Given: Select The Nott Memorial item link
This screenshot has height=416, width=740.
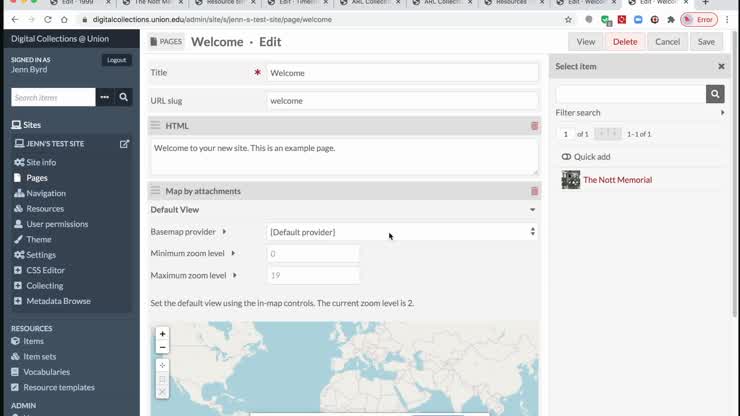Looking at the screenshot, I should 617,180.
